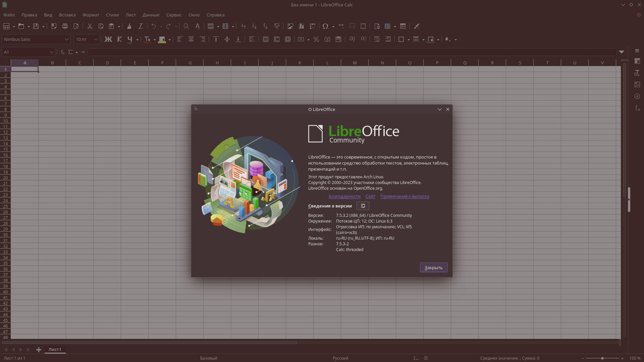Open the Вставка menu
This screenshot has width=644, height=362.
pyautogui.click(x=67, y=14)
